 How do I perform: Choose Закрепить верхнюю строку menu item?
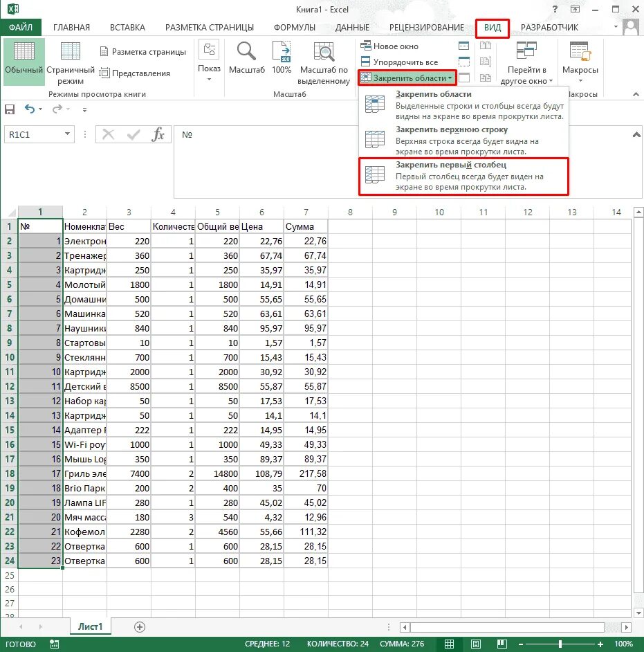(x=463, y=141)
